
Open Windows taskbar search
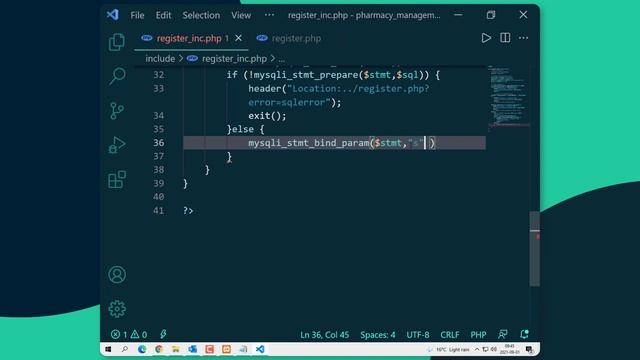coord(125,349)
